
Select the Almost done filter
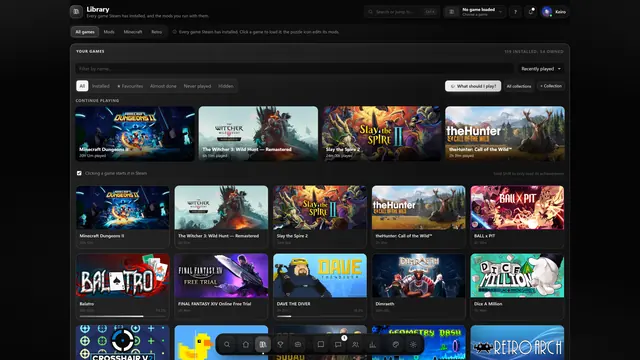(163, 86)
